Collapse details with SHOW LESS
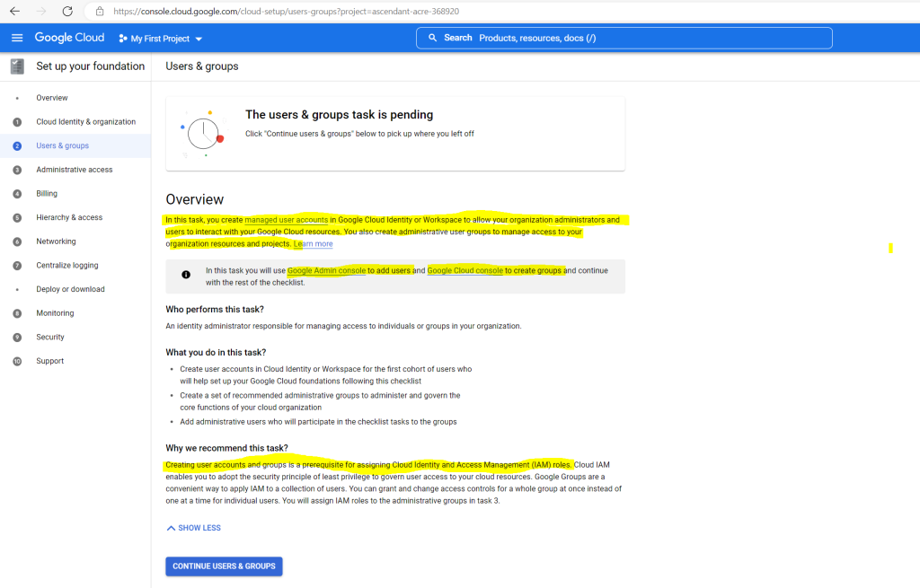Screen dimensions: 920x588 pos(194,528)
